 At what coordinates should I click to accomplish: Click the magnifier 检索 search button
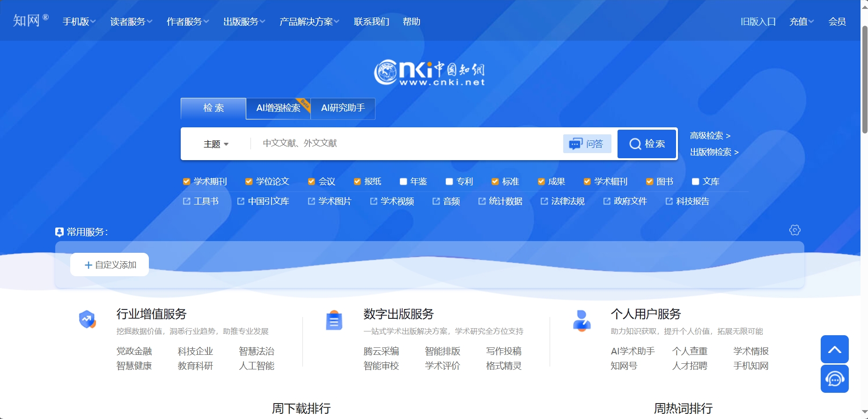(x=647, y=144)
